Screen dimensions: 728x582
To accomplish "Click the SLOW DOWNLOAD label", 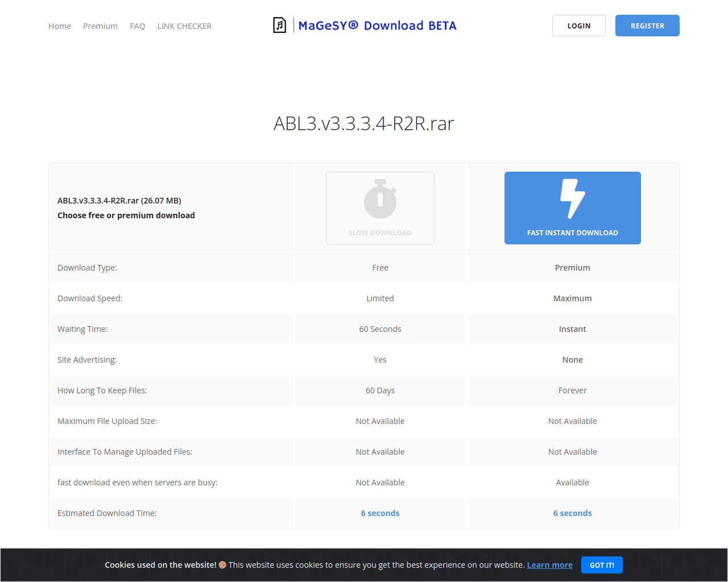I will (x=380, y=233).
